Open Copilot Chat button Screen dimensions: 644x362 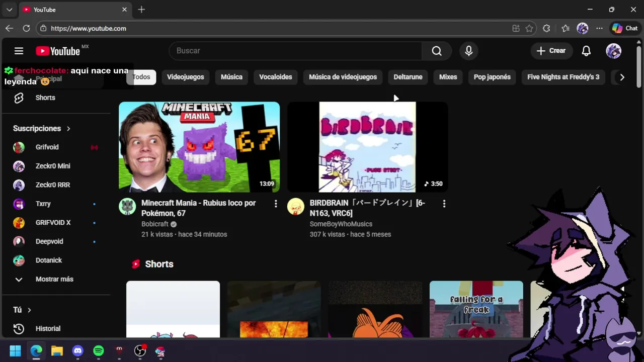pyautogui.click(x=625, y=28)
